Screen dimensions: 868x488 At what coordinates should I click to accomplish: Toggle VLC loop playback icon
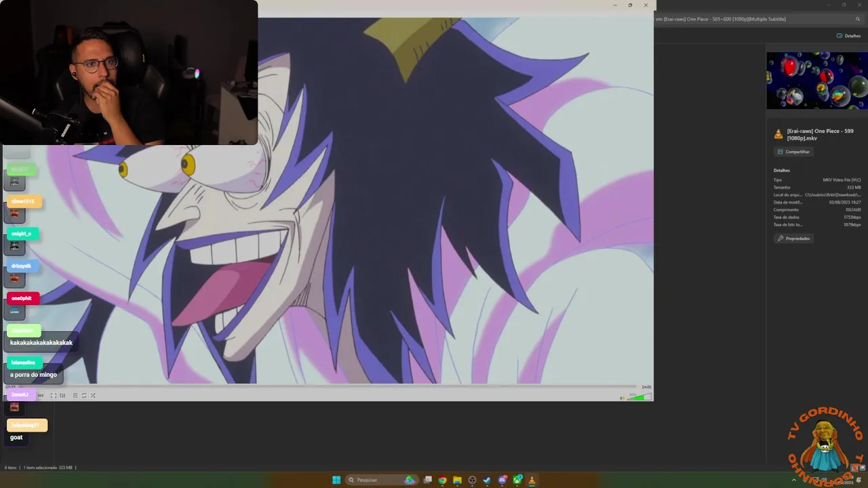84,395
